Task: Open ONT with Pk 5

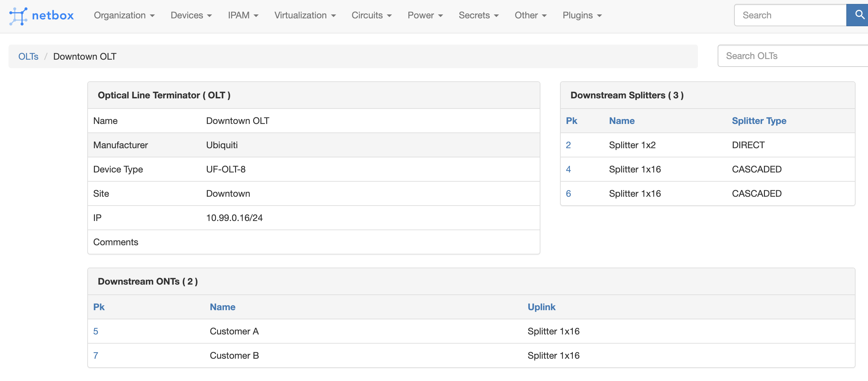Action: [x=95, y=331]
